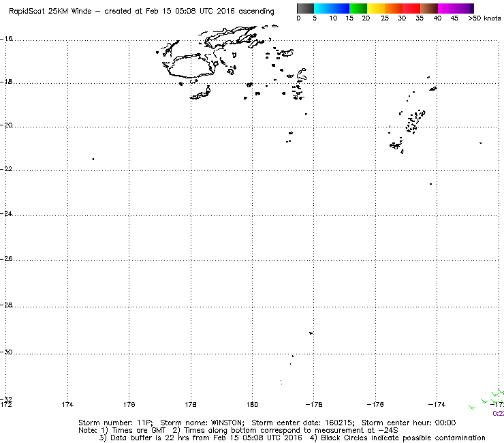Click 'Storm center hour: 00:00' text
Screen dimensions: 504x443
(x=409, y=423)
